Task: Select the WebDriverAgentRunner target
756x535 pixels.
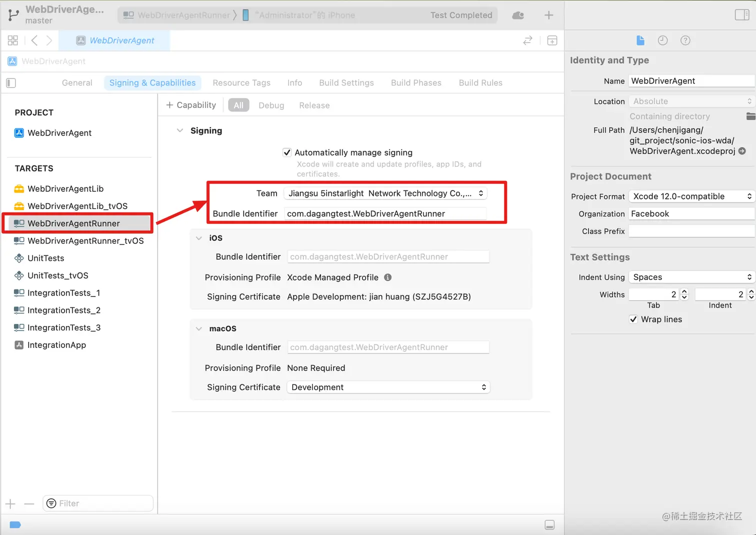Action: point(78,223)
